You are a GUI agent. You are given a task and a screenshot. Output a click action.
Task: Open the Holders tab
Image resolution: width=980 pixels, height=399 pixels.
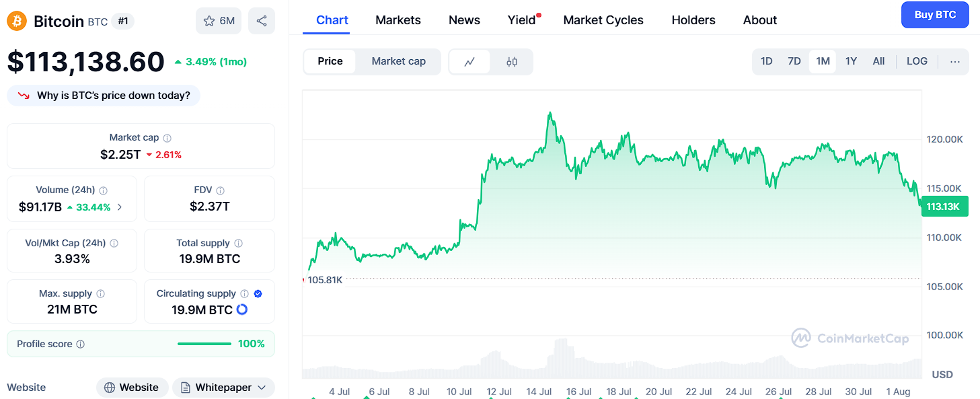click(693, 20)
